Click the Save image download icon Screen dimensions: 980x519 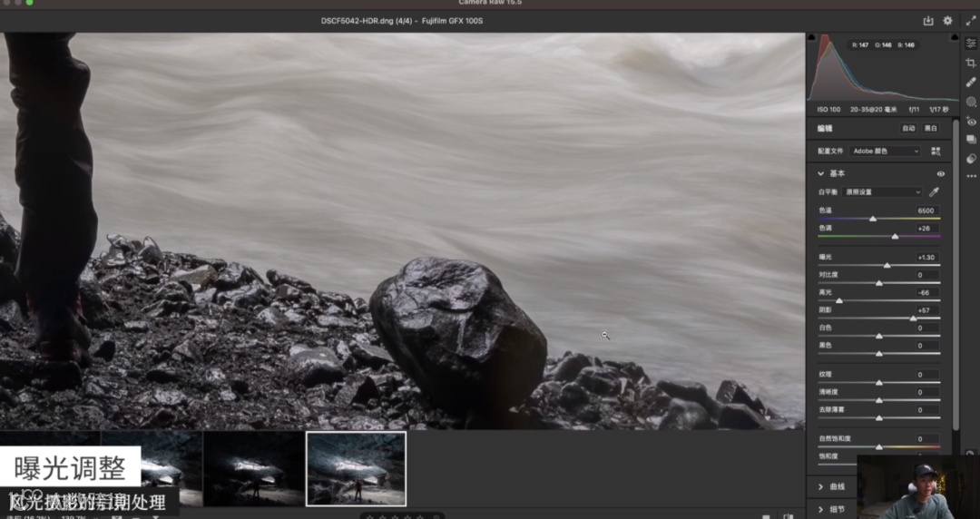click(x=928, y=21)
